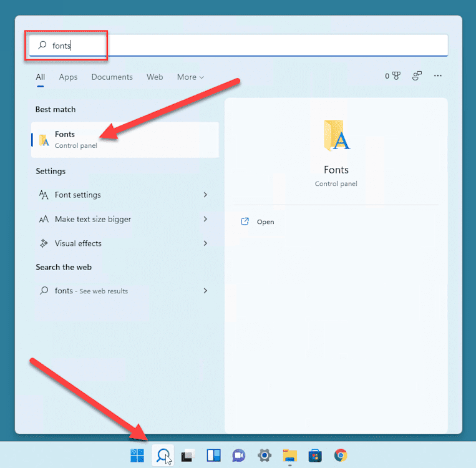Expand the Visual effects chevron

pyautogui.click(x=205, y=243)
